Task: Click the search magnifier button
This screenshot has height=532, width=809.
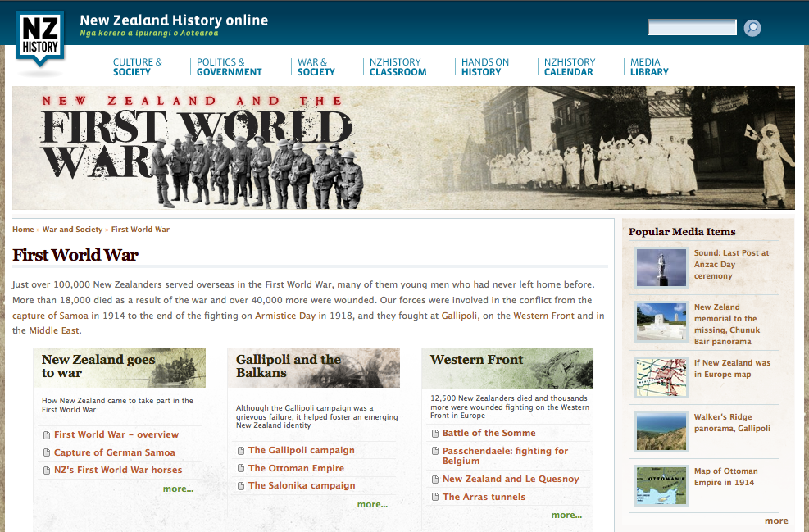Action: [x=752, y=29]
